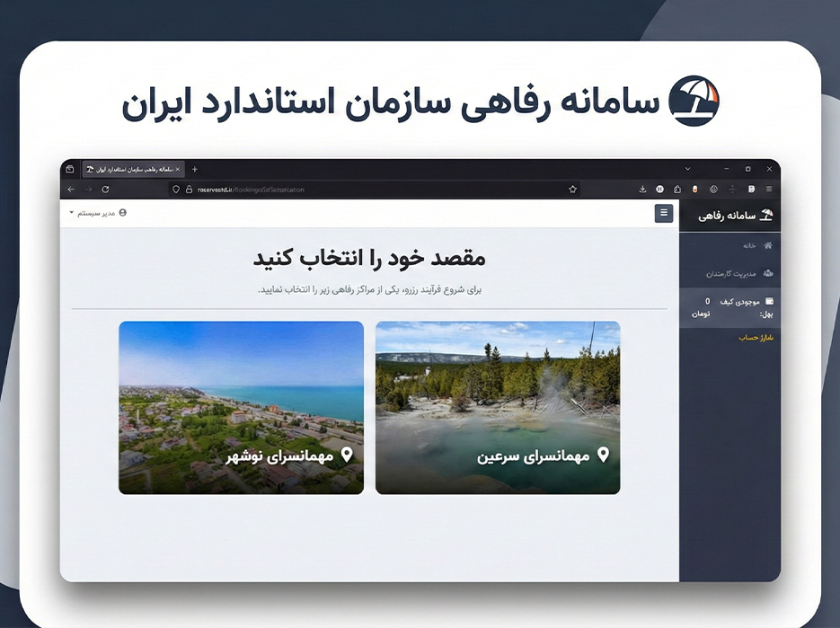The height and width of the screenshot is (628, 840).
Task: Toggle the sidebar with the blue hamburger button
Action: point(663,213)
